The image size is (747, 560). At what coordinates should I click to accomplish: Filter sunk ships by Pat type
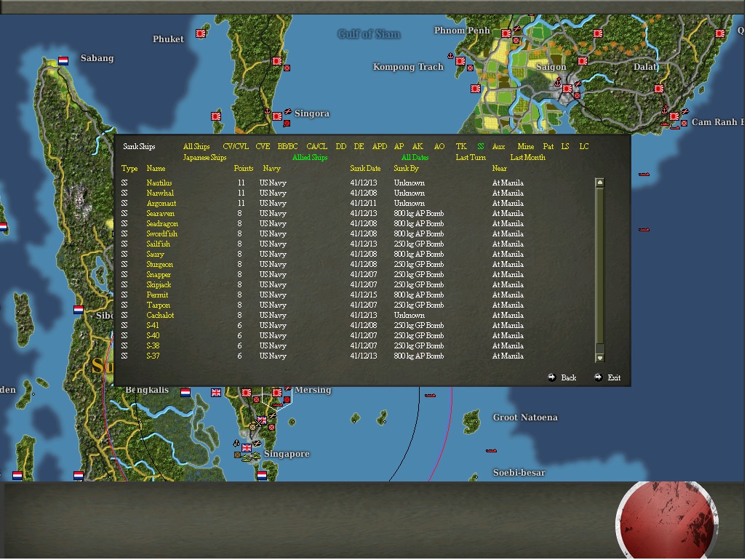pos(548,147)
